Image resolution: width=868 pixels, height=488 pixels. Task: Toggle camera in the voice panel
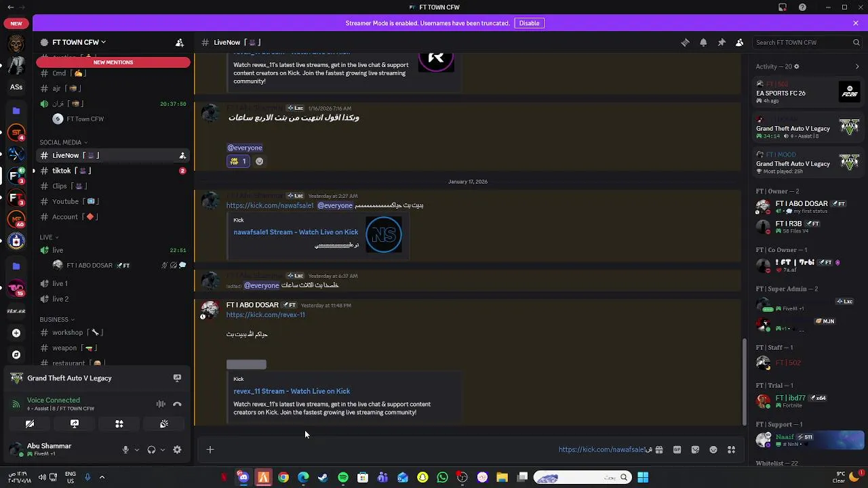click(30, 424)
